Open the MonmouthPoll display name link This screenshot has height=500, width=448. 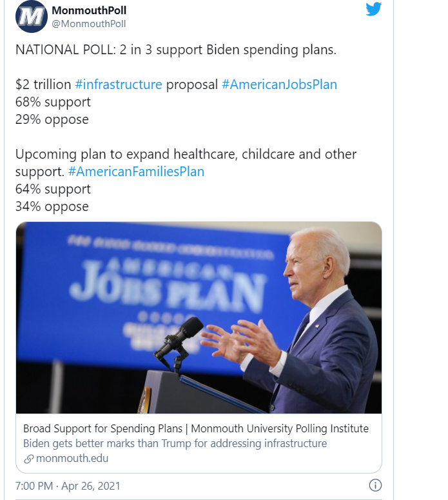[x=90, y=10]
